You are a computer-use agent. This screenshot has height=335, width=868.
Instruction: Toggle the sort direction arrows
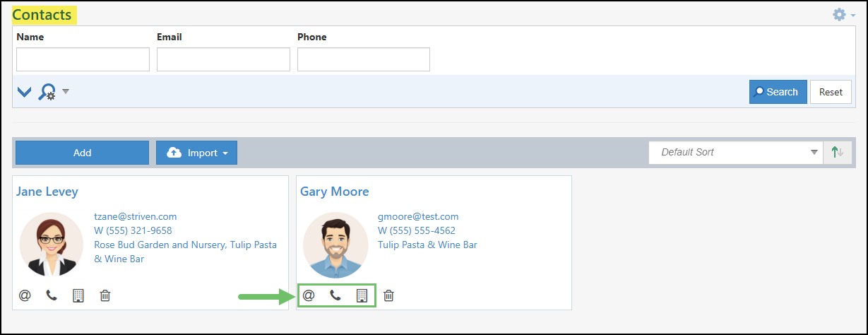point(838,152)
